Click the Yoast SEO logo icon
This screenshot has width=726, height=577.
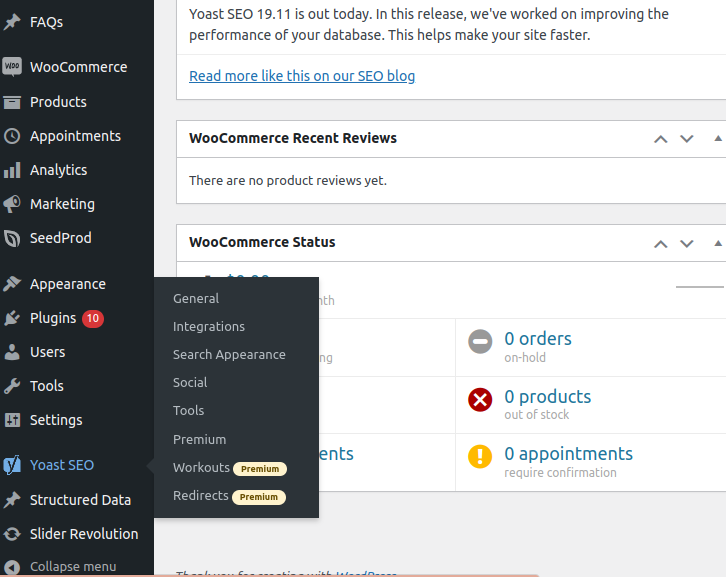coord(12,465)
